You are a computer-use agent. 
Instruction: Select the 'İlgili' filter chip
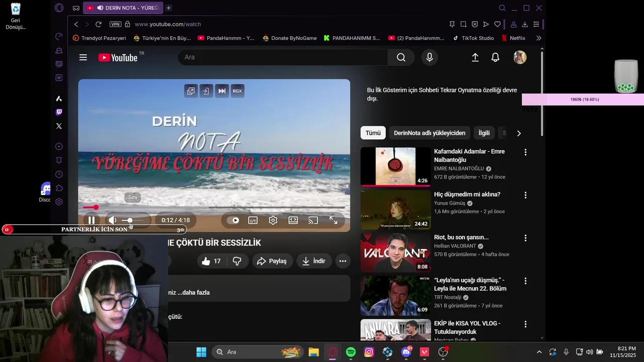pyautogui.click(x=484, y=133)
